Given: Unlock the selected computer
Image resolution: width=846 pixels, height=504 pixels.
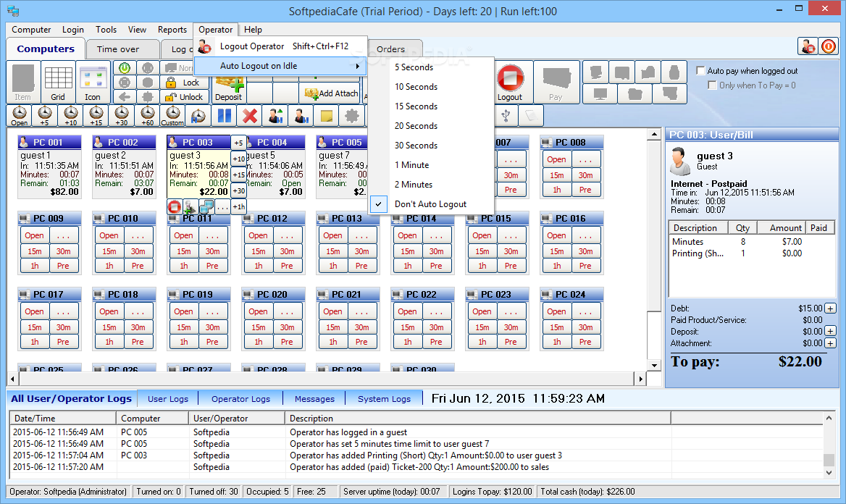Looking at the screenshot, I should 183,97.
